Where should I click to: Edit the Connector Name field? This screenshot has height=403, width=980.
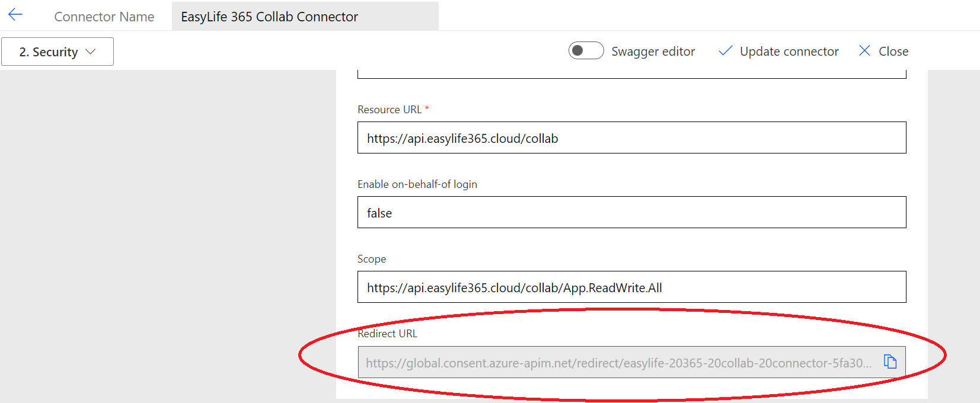(x=305, y=17)
